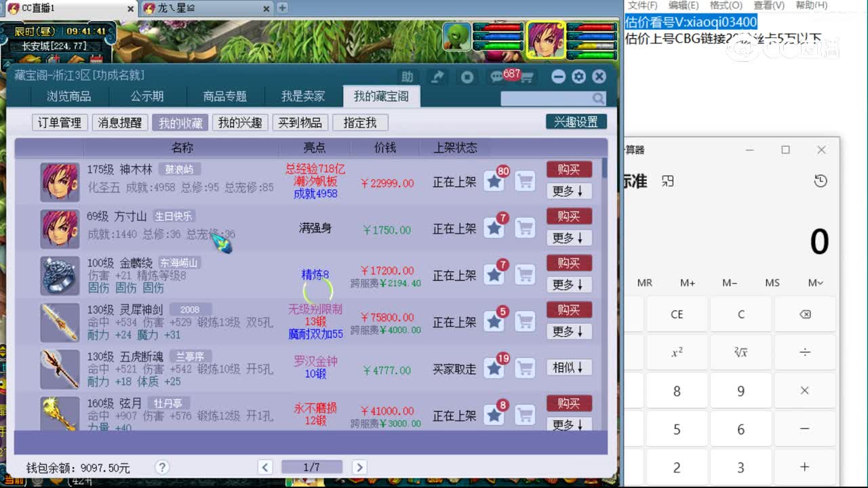Click the share arrow icon in the title bar
This screenshot has width=868, height=488.
[437, 77]
